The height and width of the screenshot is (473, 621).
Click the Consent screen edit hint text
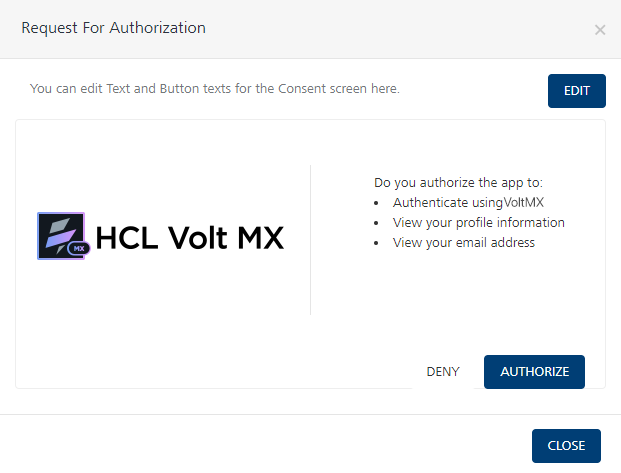tap(215, 88)
